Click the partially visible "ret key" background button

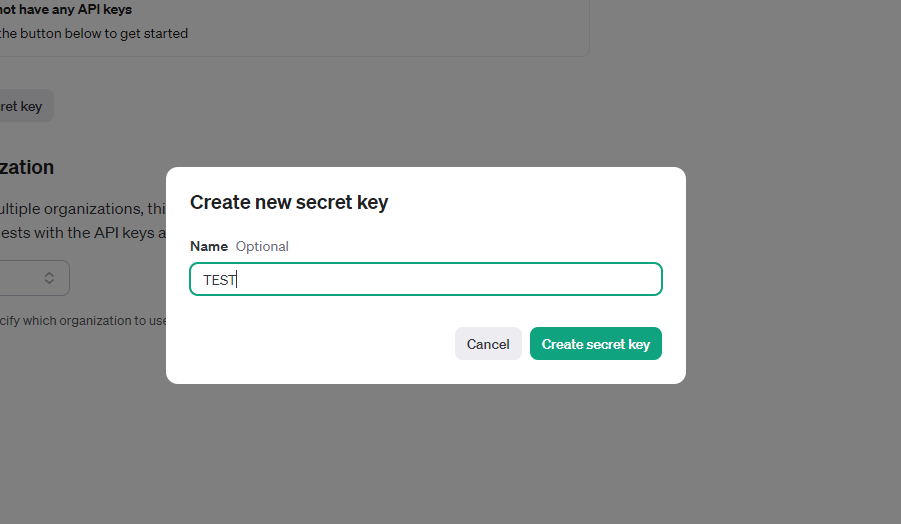click(x=24, y=106)
